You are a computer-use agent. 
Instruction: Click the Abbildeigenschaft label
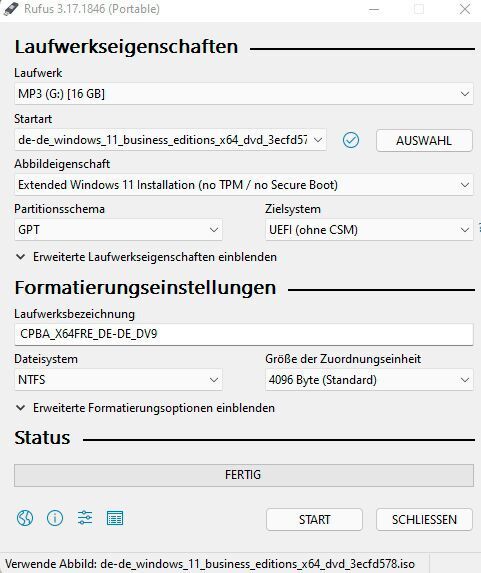click(x=62, y=164)
